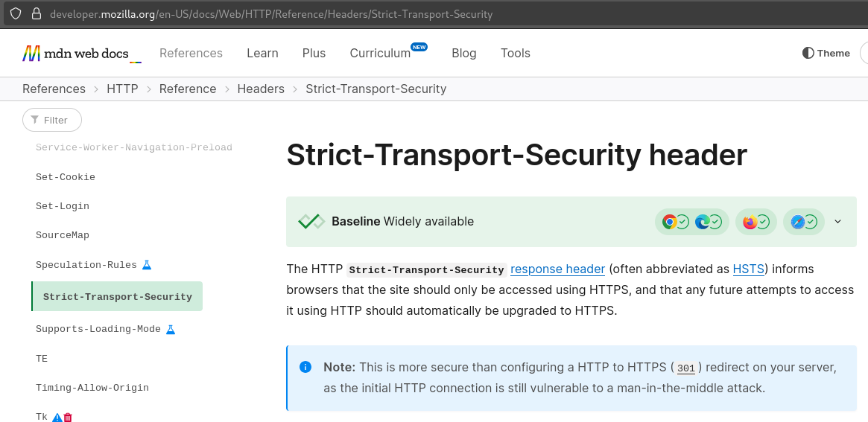The width and height of the screenshot is (868, 422).
Task: Open the Curriculum menu item
Action: tap(380, 53)
